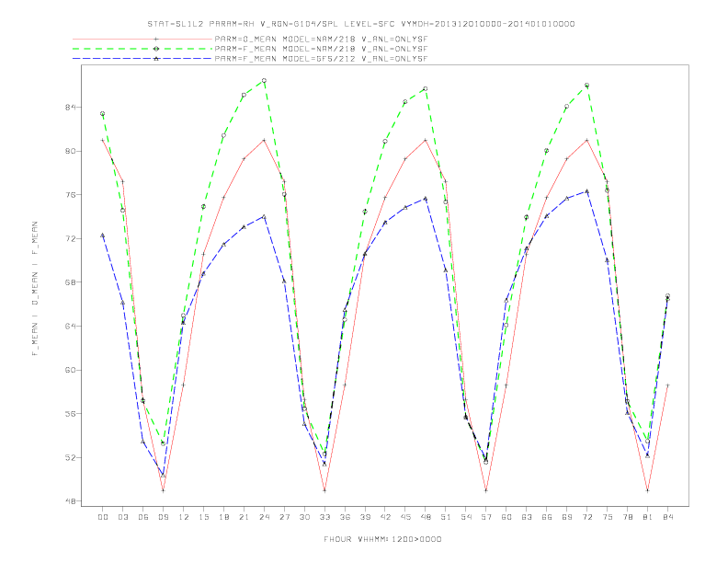Click the red line's lowest marker at hour 57
The width and height of the screenshot is (728, 563).
coord(486,490)
